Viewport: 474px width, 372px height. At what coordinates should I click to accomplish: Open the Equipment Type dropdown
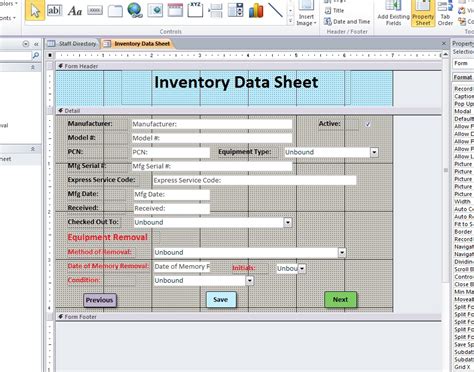tap(374, 152)
